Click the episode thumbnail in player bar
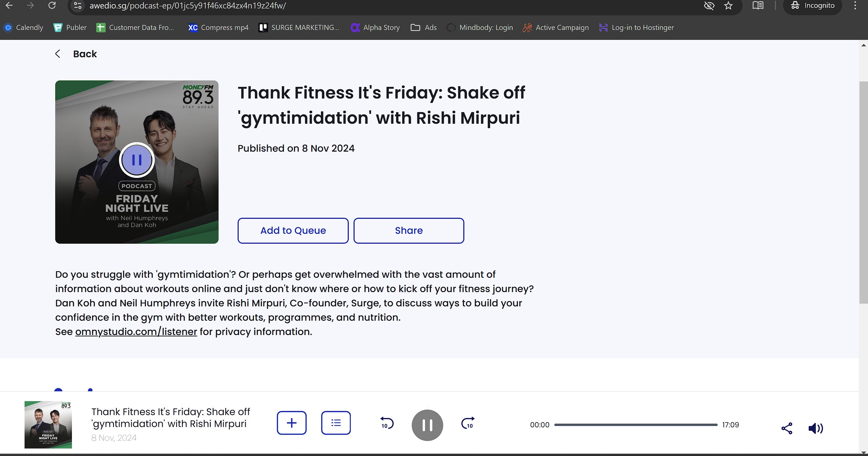 (x=48, y=425)
